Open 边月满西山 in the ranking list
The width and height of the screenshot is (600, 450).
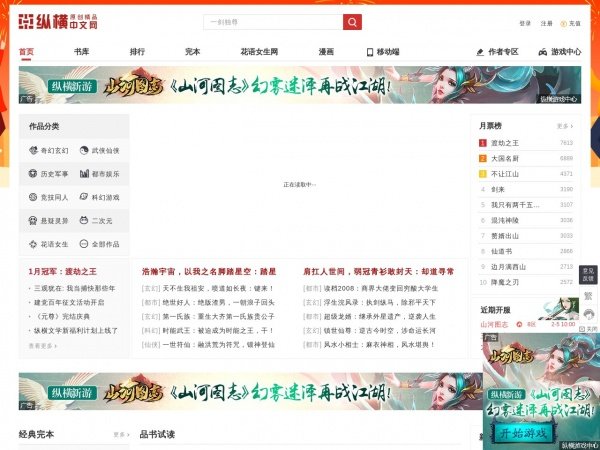pos(508,267)
